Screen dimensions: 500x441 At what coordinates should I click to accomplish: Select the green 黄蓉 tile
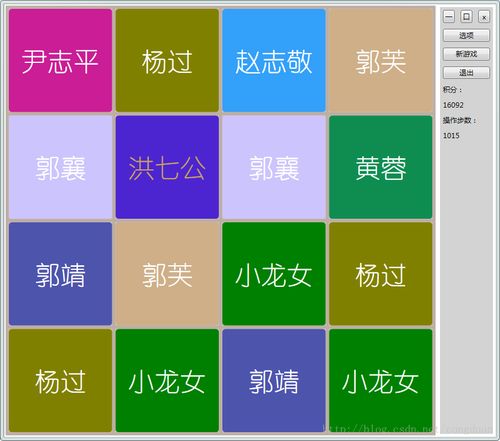coord(380,167)
